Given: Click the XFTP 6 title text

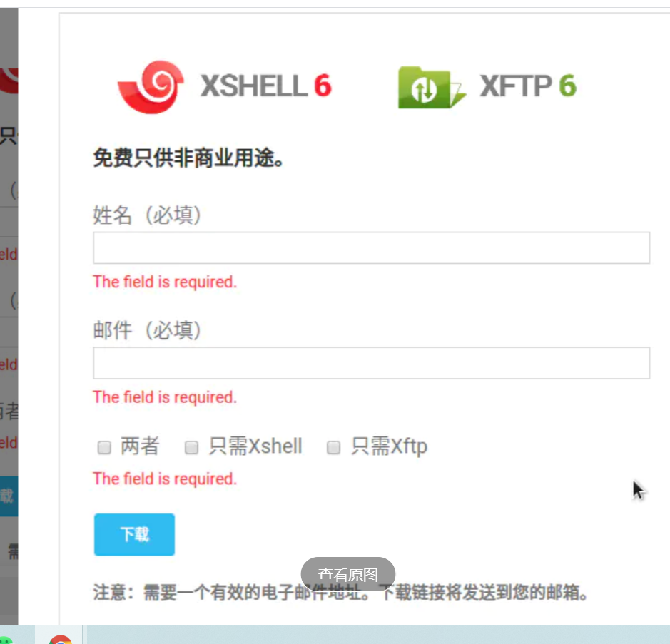Looking at the screenshot, I should (528, 86).
